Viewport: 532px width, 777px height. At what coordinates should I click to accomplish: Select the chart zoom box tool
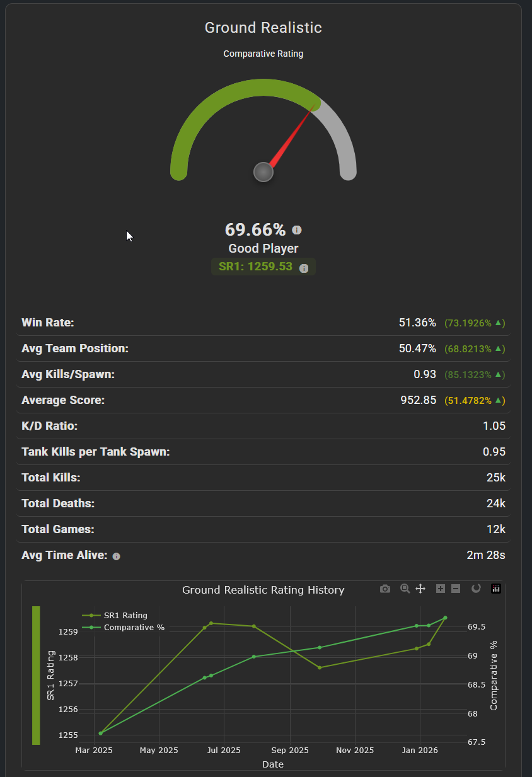405,589
